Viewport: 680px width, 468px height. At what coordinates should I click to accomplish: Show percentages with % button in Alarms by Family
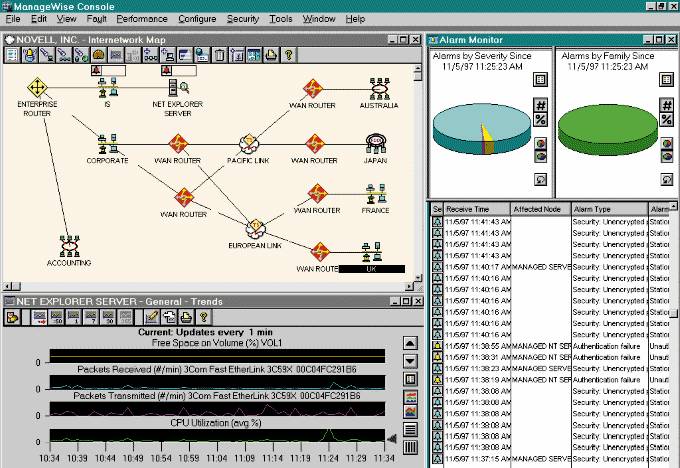click(x=667, y=120)
